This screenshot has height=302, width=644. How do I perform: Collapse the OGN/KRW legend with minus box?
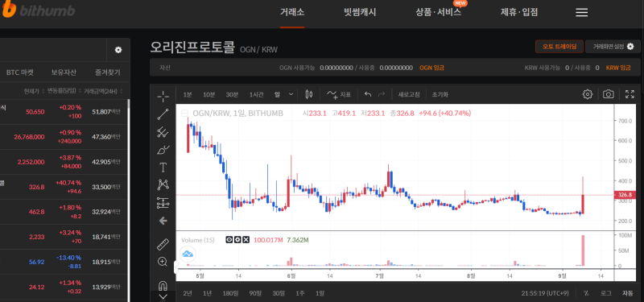click(185, 113)
